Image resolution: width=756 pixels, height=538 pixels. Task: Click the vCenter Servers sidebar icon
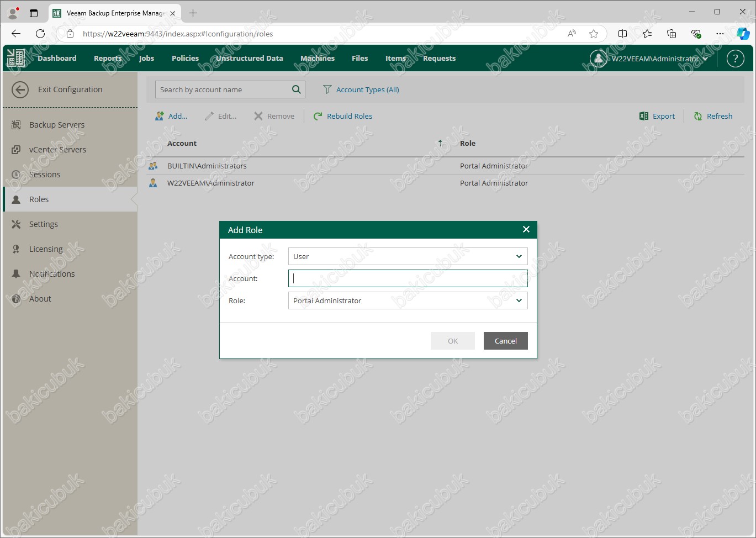[16, 150]
